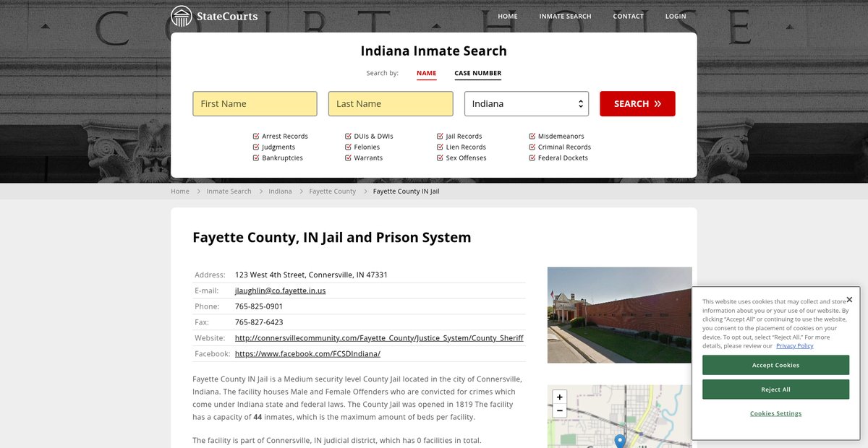Open the Indiana state dropdown
Viewport: 868px width, 448px height.
(x=527, y=103)
